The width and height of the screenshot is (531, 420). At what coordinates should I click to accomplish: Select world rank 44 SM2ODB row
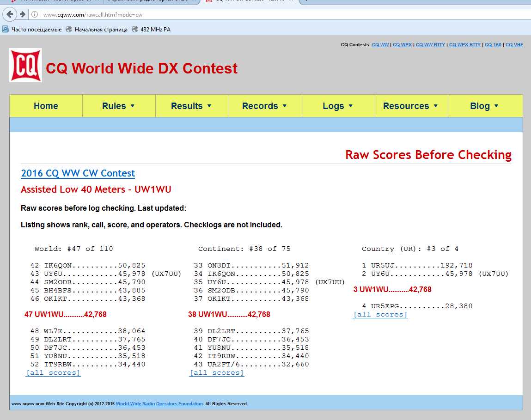88,282
